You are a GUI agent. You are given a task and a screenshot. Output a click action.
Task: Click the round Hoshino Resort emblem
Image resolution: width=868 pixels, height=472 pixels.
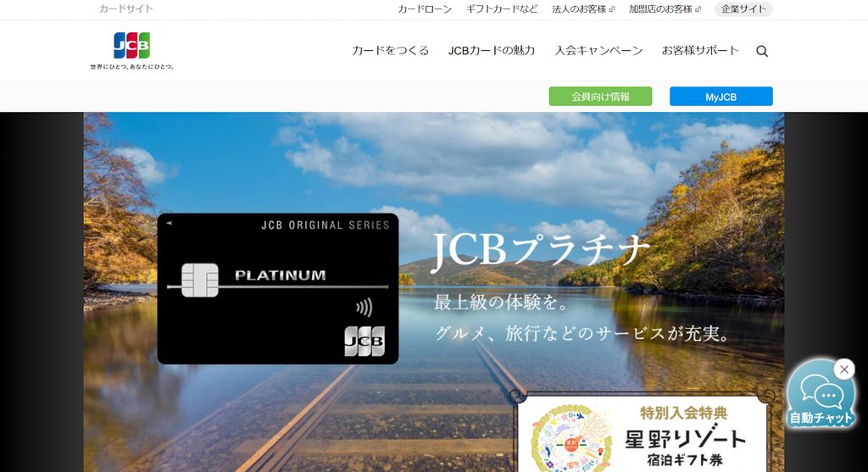point(572,439)
